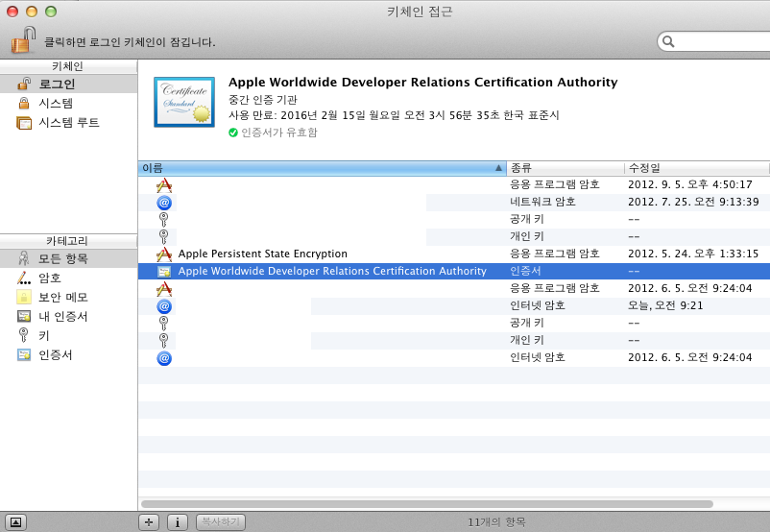
Task: Click the Apple Persistent State Encryption app icon
Action: point(164,254)
